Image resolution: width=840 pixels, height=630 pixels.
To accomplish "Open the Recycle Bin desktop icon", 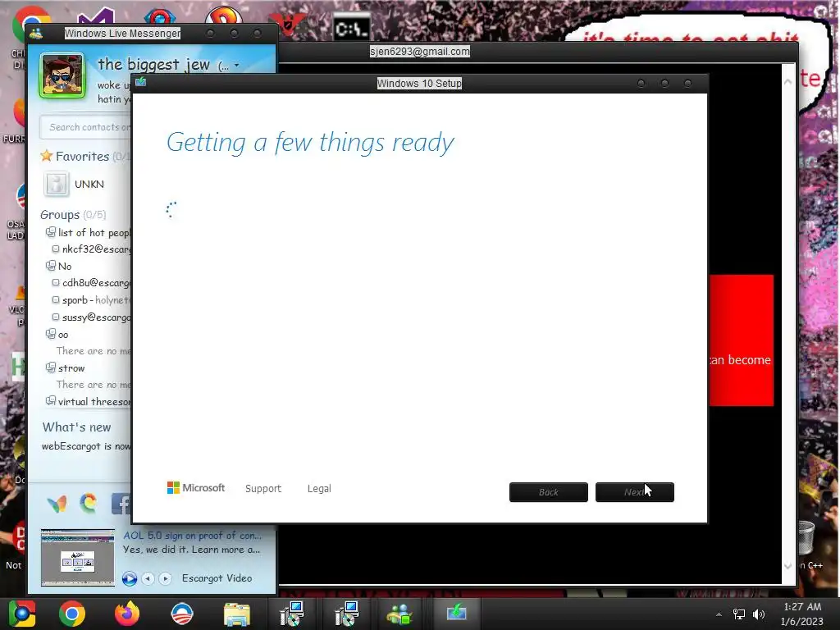I will tap(806, 538).
